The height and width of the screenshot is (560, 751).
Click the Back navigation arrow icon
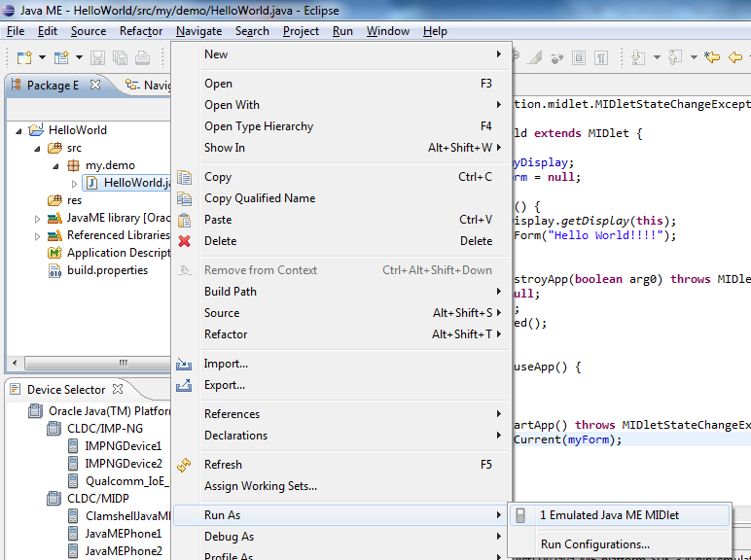[x=735, y=58]
